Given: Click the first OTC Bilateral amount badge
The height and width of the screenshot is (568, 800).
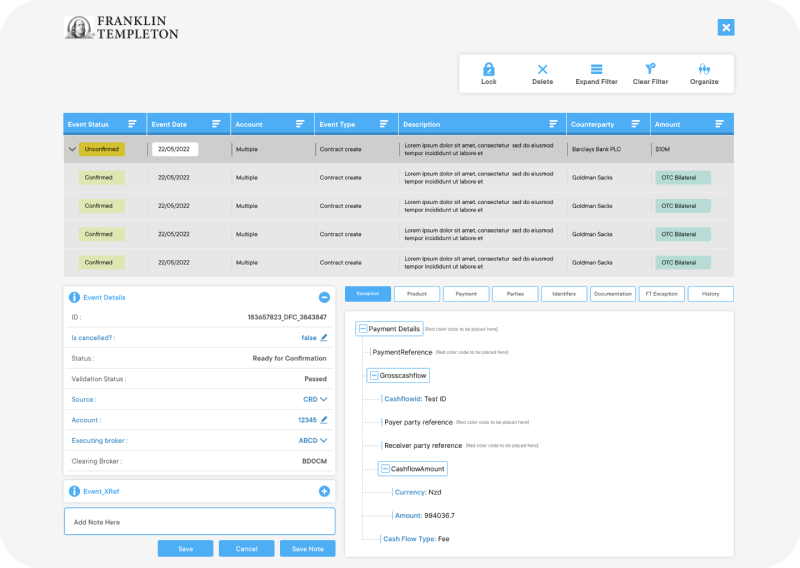Looking at the screenshot, I should [683, 177].
